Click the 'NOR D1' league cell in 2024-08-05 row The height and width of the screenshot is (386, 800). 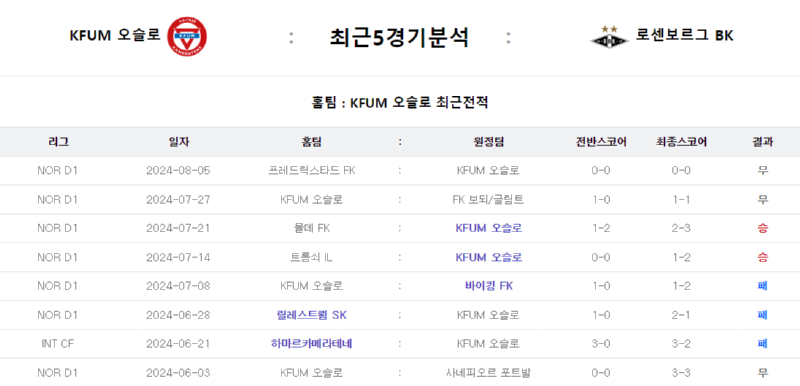point(58,171)
